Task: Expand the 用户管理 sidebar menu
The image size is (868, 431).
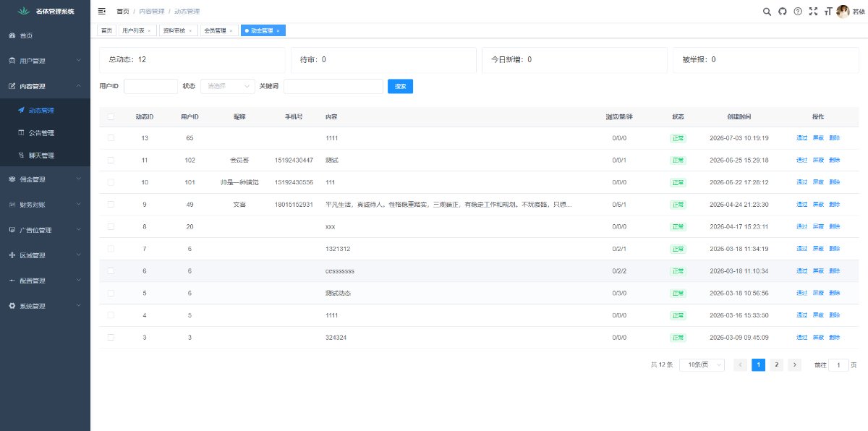Action: 45,61
